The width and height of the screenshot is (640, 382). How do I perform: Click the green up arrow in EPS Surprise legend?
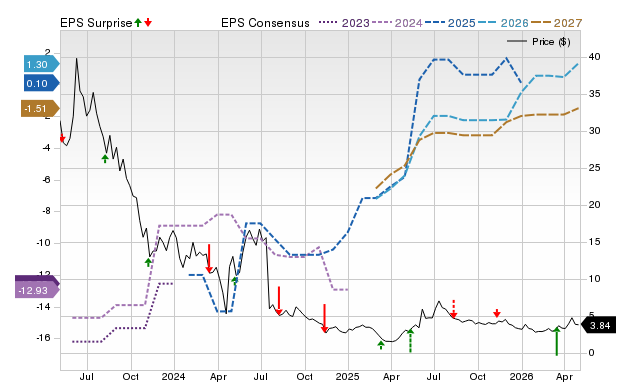click(138, 22)
